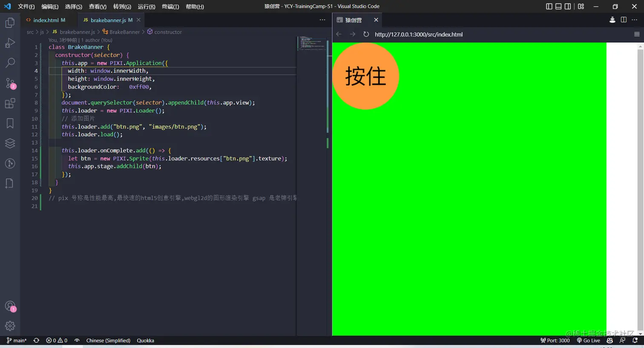Open the 转到(G) menu
The height and width of the screenshot is (348, 644).
tap(122, 6)
